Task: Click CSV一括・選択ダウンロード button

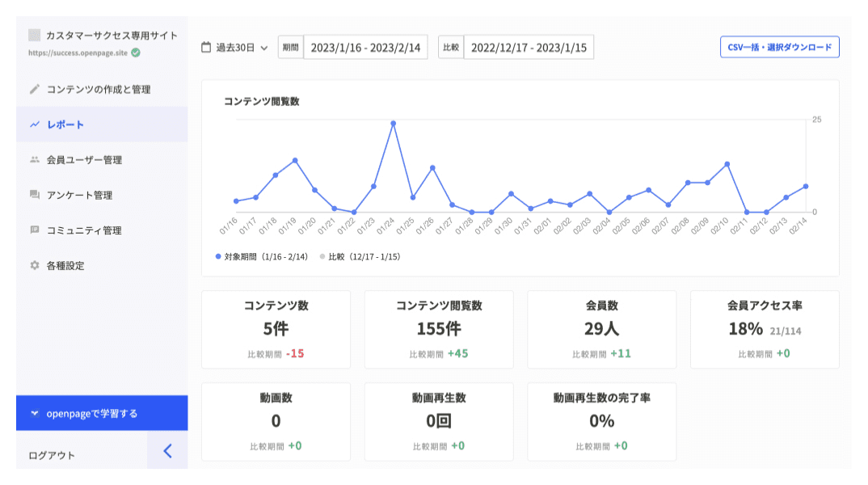Action: (779, 47)
